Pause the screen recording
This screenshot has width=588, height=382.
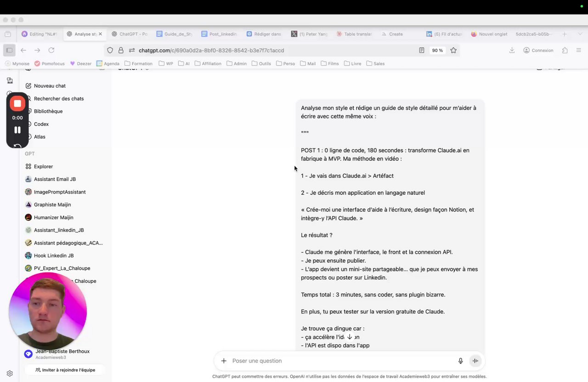pyautogui.click(x=17, y=130)
